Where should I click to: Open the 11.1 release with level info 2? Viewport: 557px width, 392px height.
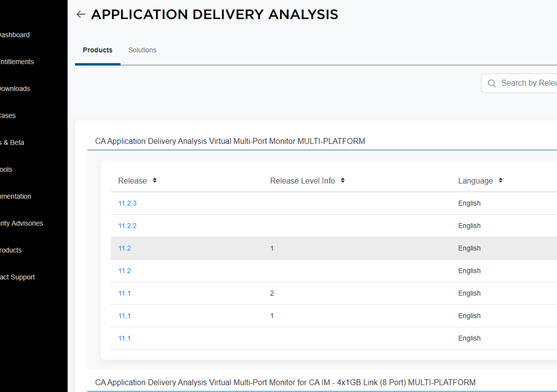pos(124,293)
